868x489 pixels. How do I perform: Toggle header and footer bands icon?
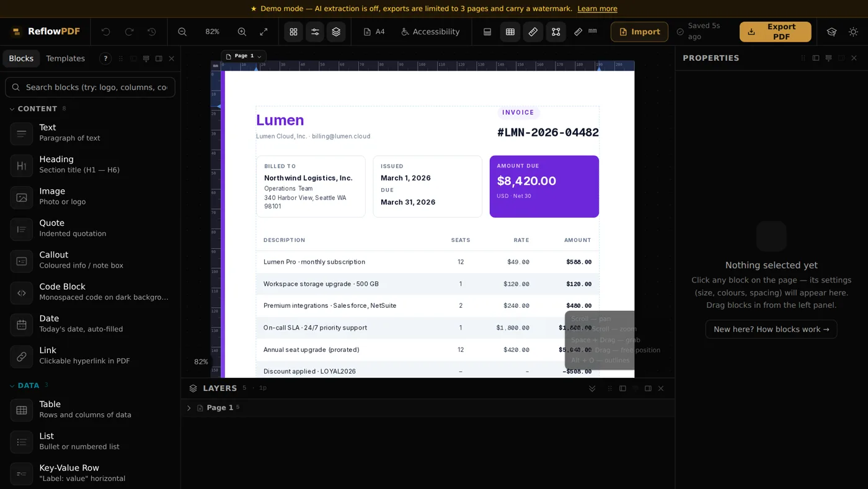tap(487, 32)
